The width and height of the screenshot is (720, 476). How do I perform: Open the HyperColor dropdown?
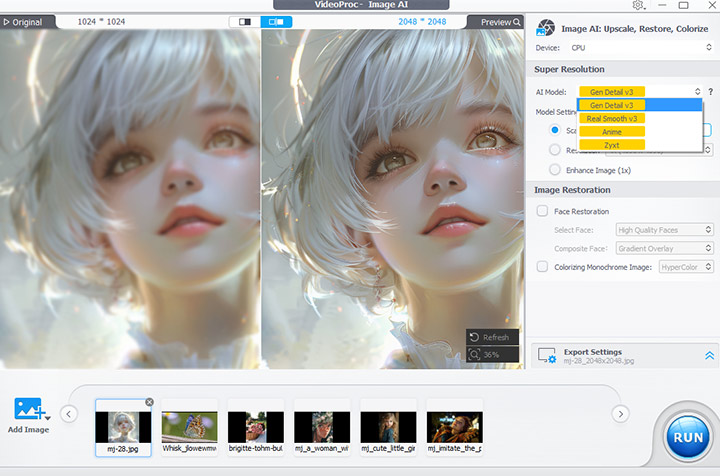(x=686, y=267)
